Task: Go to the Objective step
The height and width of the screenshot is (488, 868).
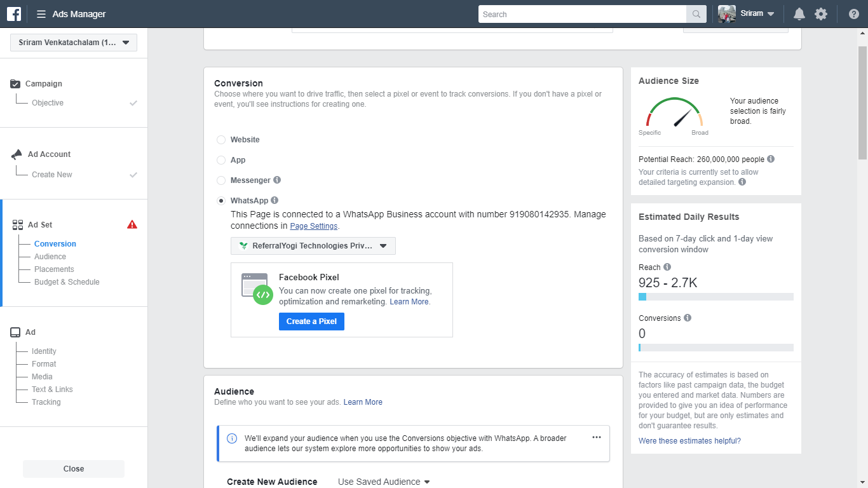Action: 48,103
